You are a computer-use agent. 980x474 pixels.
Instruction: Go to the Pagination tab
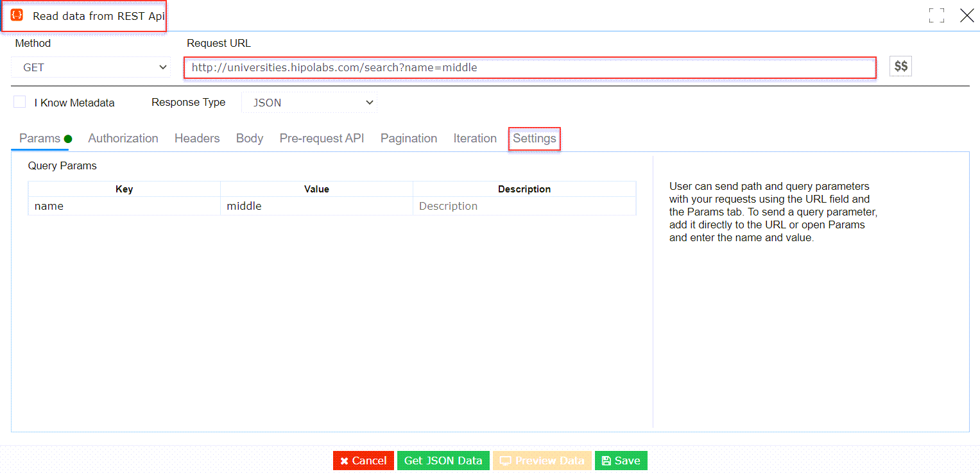pyautogui.click(x=409, y=139)
